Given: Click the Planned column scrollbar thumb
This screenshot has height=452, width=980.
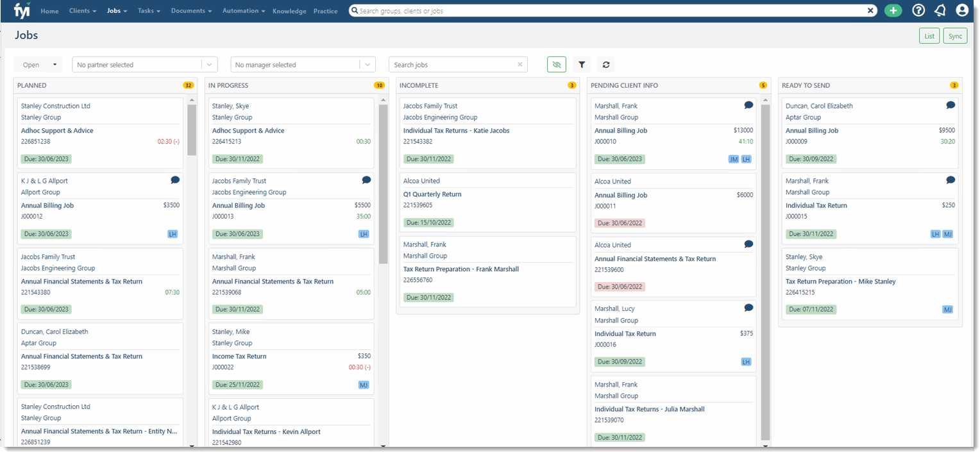Looking at the screenshot, I should tap(192, 130).
